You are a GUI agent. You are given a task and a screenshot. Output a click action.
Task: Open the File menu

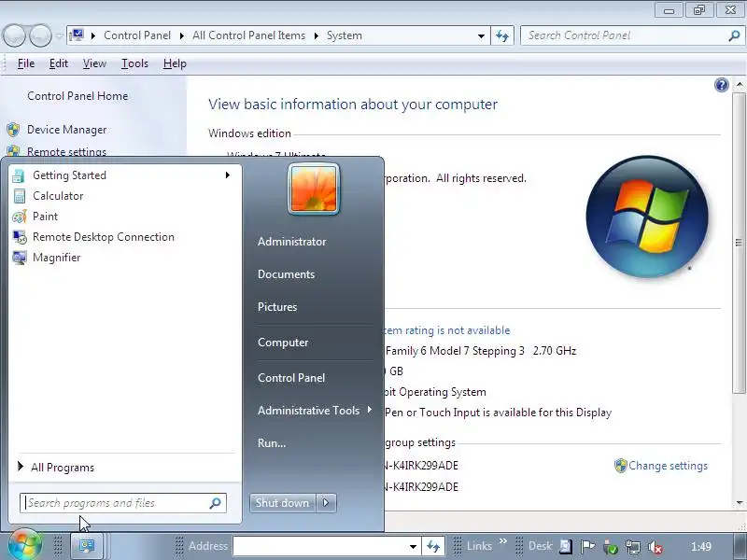pos(26,63)
